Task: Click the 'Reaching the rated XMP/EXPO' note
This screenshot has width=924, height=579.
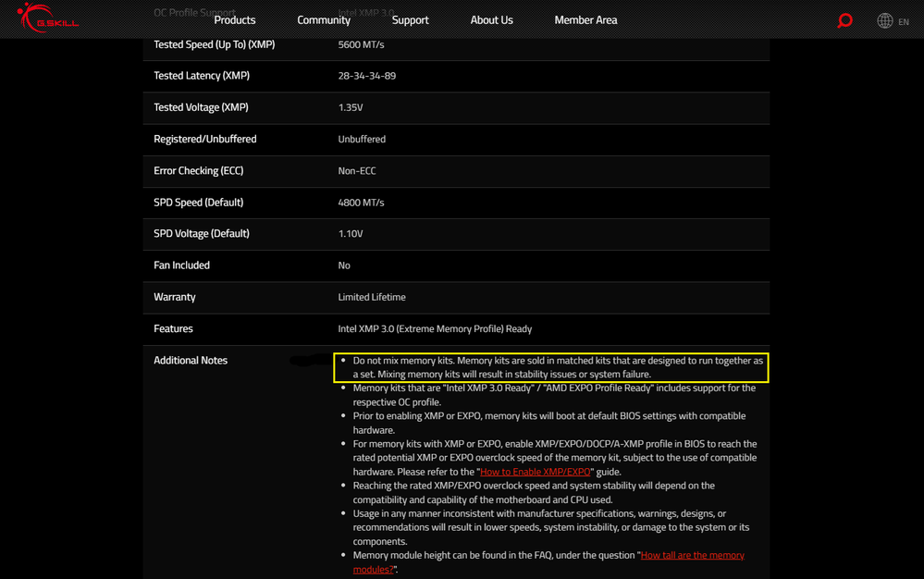Action: tap(534, 492)
